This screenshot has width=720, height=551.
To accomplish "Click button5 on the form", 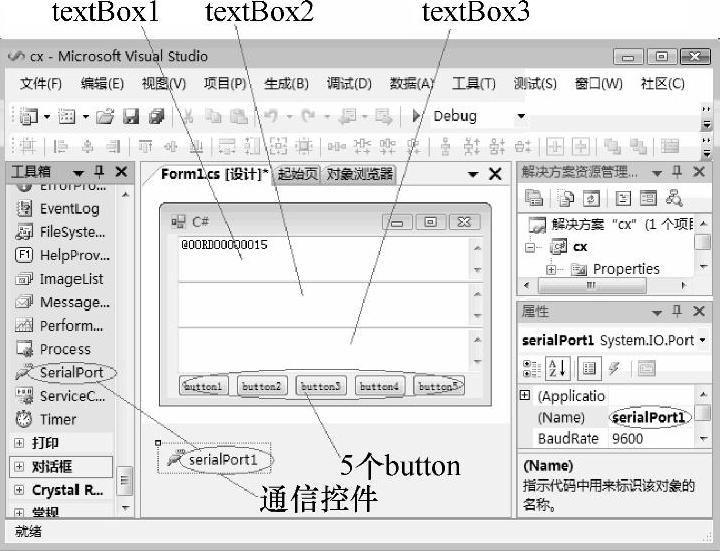I will click(x=439, y=386).
